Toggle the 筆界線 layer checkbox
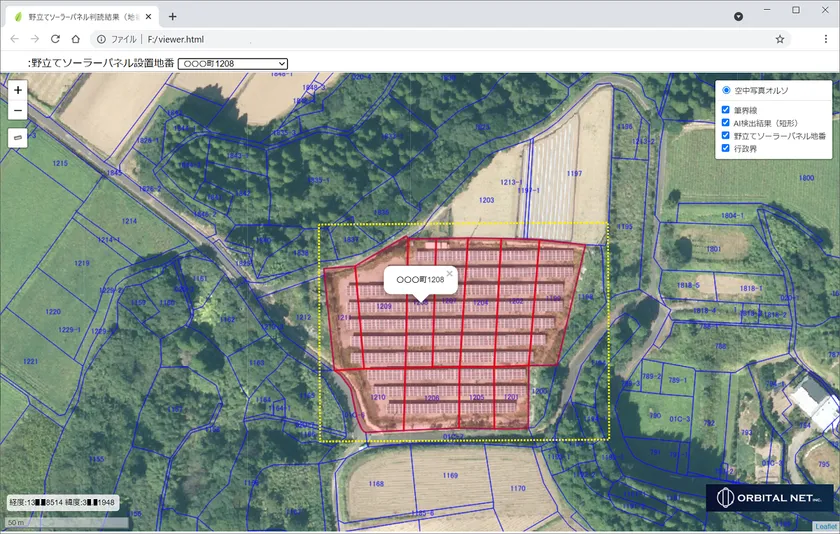 coord(726,110)
